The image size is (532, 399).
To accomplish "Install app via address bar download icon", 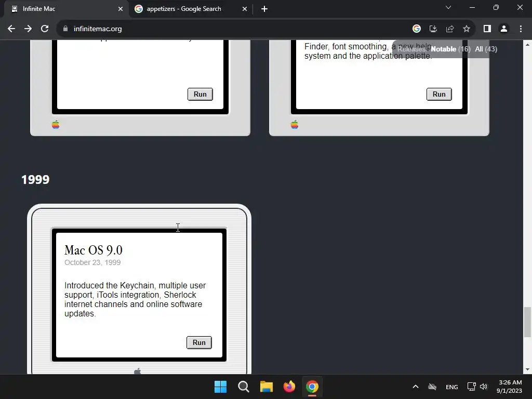I will [433, 29].
